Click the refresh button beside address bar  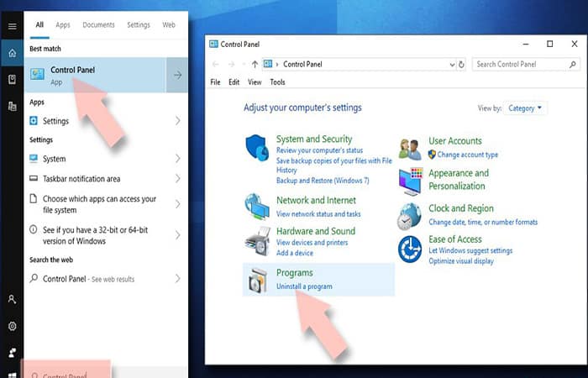pyautogui.click(x=461, y=65)
